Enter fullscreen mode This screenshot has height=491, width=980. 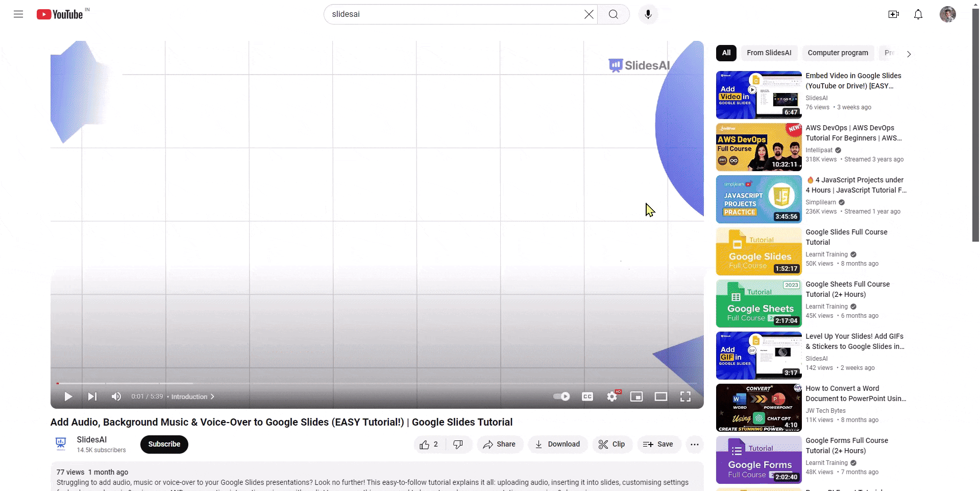[x=685, y=396]
